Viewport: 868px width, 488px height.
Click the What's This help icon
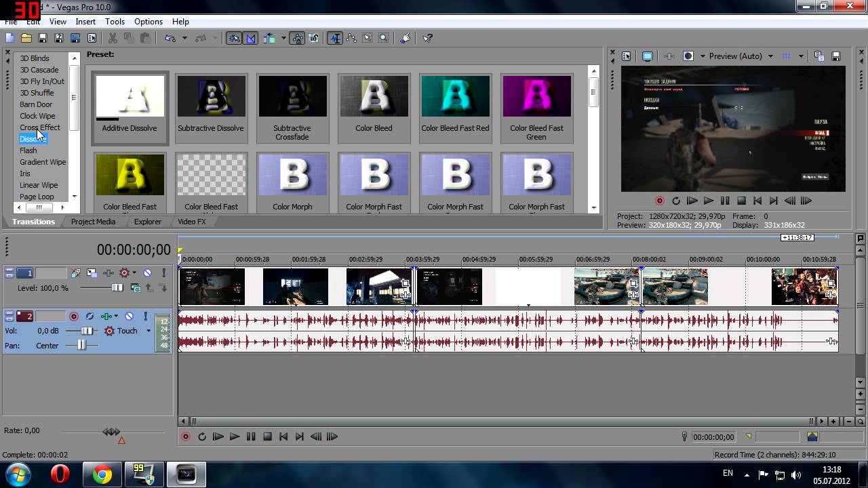point(427,39)
